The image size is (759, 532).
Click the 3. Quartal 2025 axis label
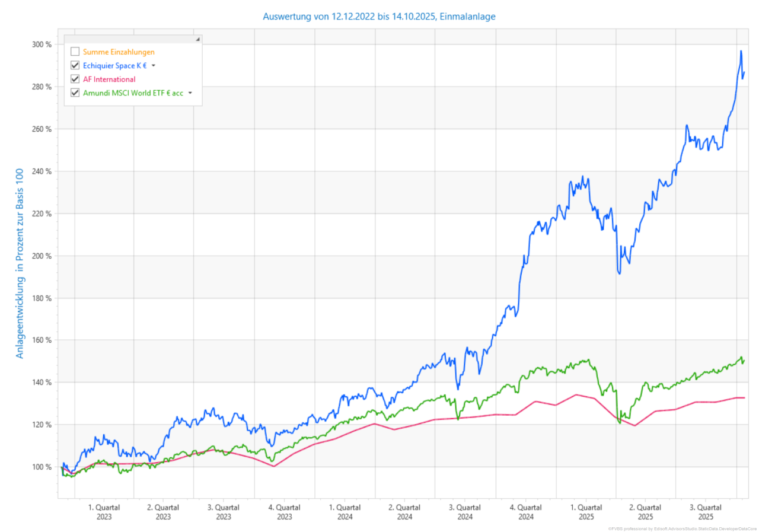[x=706, y=512]
